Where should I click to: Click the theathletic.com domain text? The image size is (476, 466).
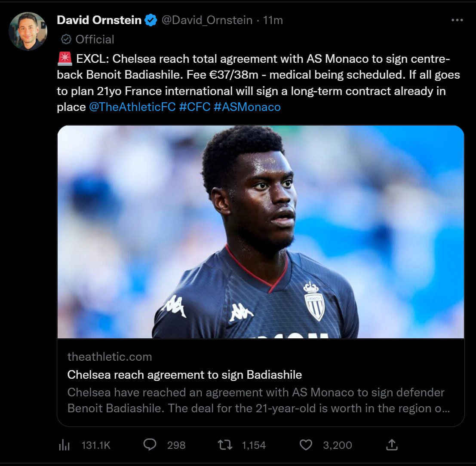(110, 357)
